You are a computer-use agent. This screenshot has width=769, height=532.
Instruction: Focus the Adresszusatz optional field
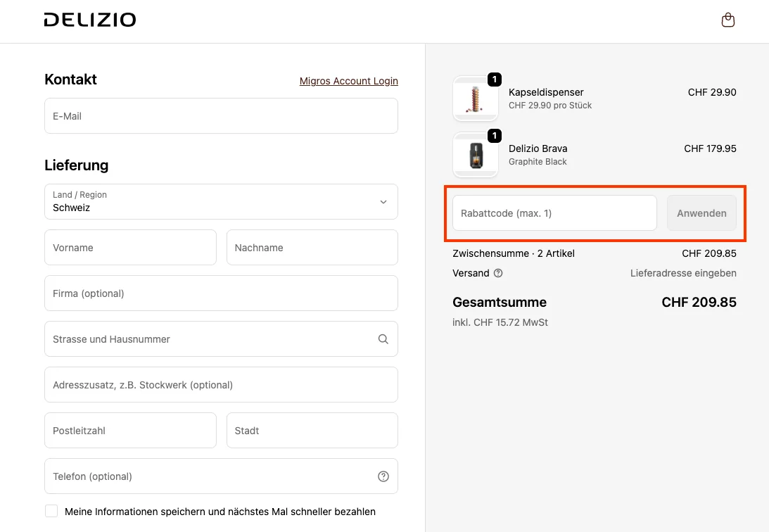click(221, 385)
